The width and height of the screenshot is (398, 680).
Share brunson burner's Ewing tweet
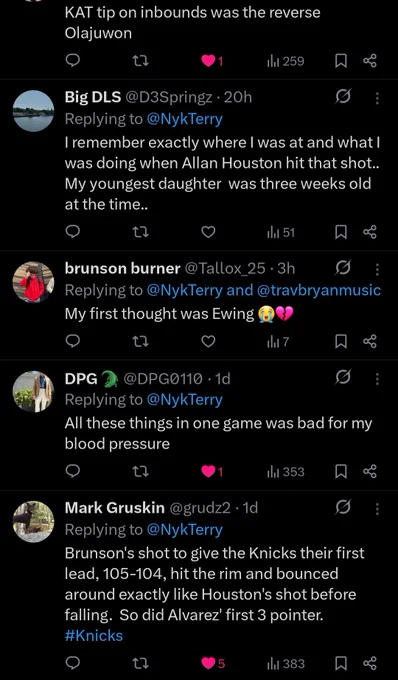(x=370, y=342)
